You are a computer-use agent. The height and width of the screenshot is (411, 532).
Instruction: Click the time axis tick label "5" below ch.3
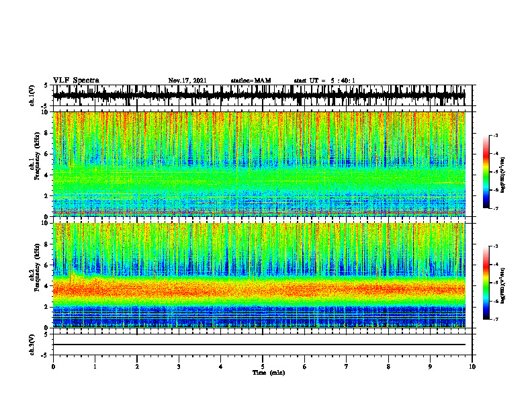click(x=263, y=367)
